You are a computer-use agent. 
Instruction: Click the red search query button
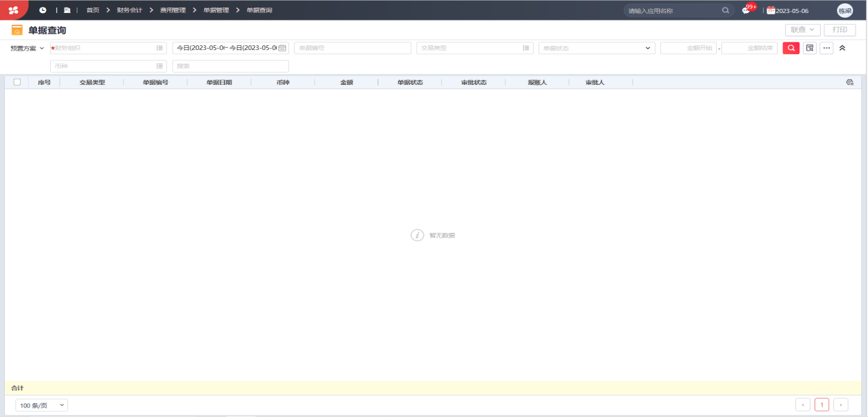(791, 48)
